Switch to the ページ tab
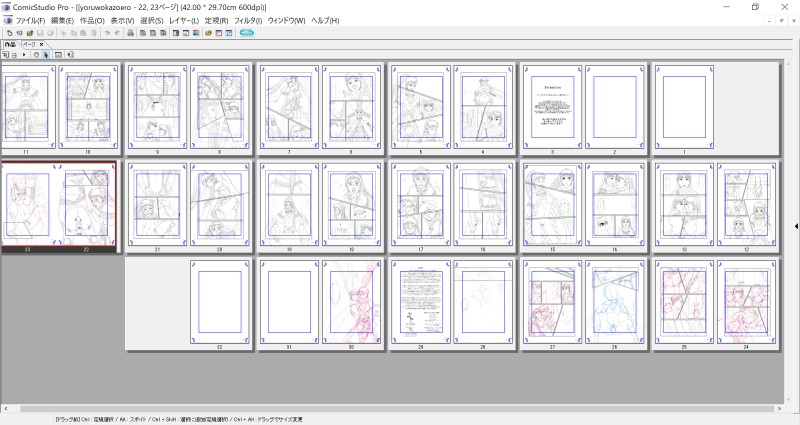 pyautogui.click(x=30, y=44)
